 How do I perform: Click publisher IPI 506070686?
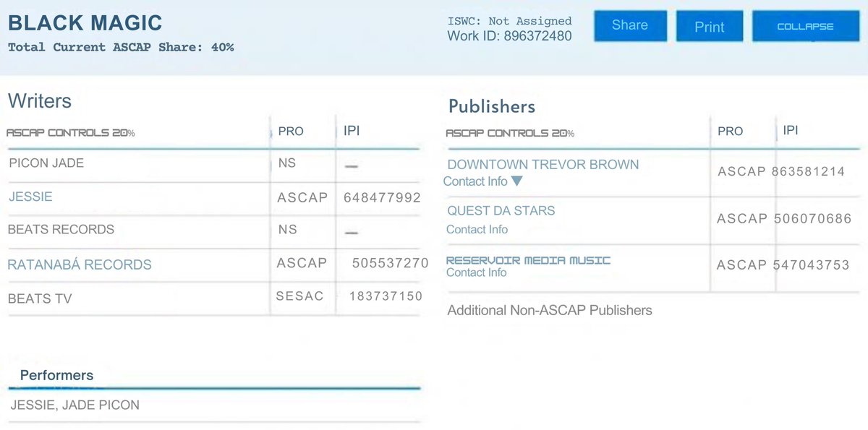(x=812, y=218)
